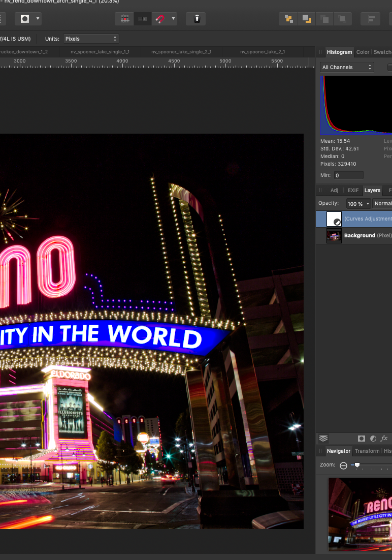Open the snapping options dropdown arrow
This screenshot has height=560, width=392.
[173, 19]
